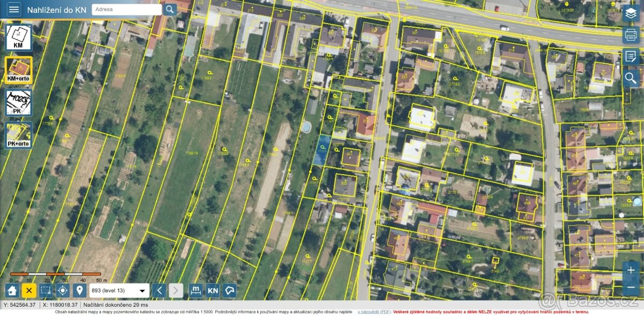Click the Adresa search input field
The image size is (644, 316).
click(x=127, y=9)
